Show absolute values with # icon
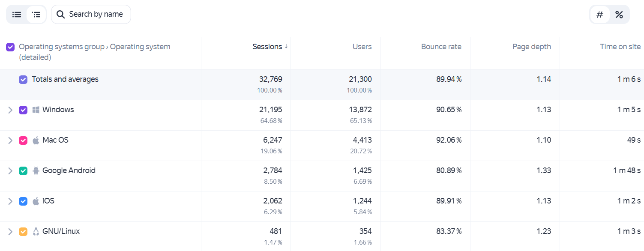644x251 pixels. coord(600,15)
